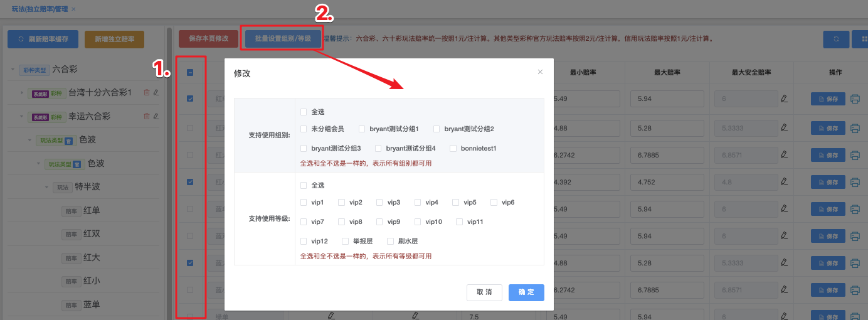Viewport: 868px width, 320px height.
Task: Enable the 刷水层 level checkbox
Action: point(391,241)
